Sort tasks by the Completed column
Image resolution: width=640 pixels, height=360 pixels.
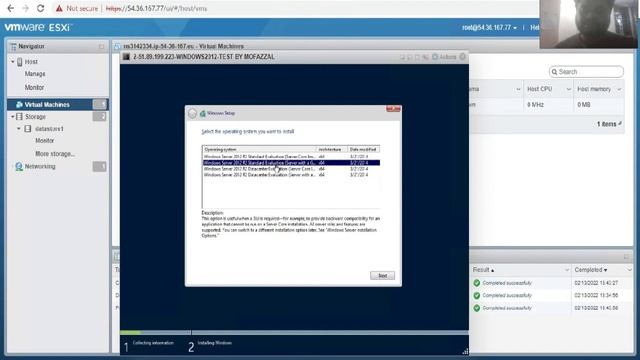pos(591,270)
